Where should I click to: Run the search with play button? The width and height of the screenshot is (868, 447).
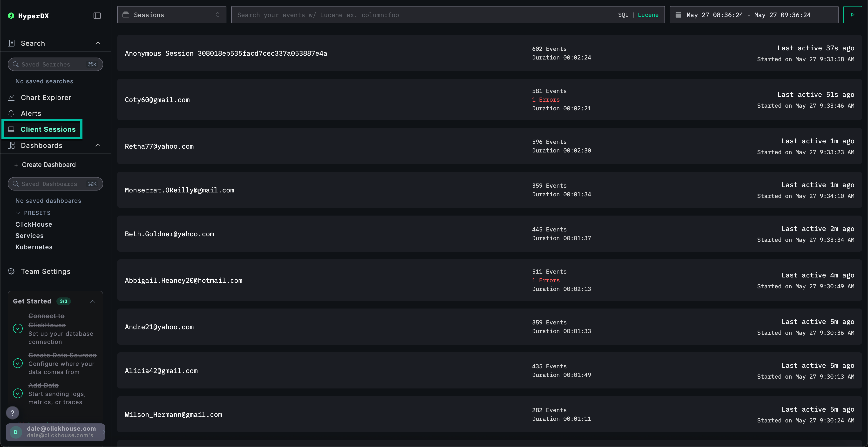[x=853, y=15]
